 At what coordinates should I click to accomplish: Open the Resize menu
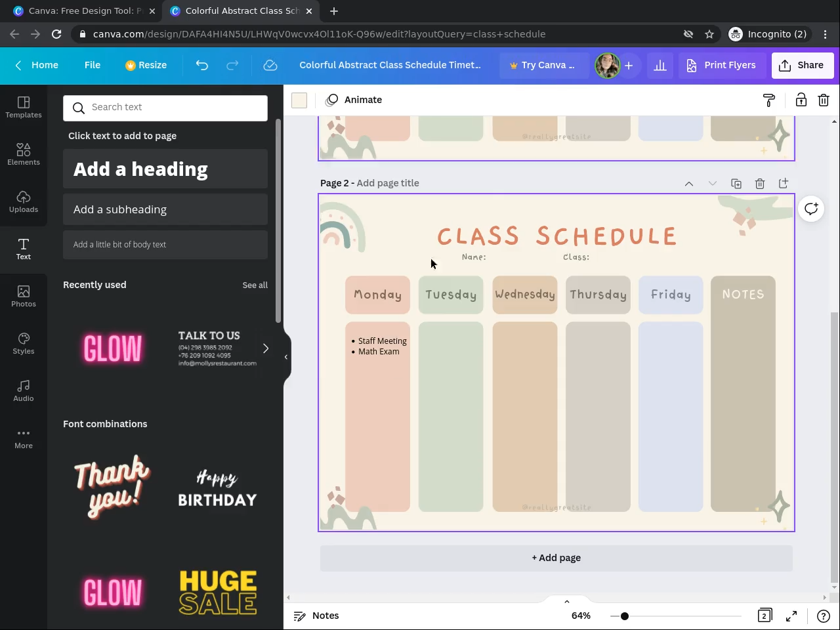[x=146, y=65]
